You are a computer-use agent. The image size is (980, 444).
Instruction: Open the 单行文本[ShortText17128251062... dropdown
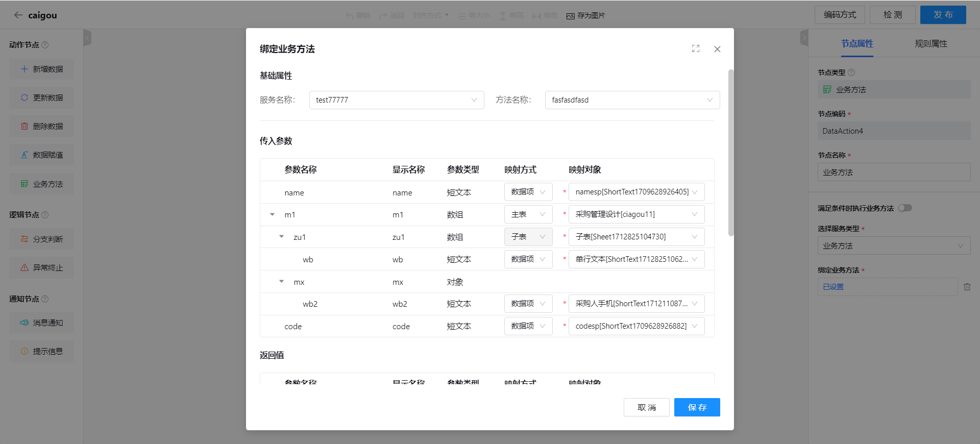click(636, 259)
